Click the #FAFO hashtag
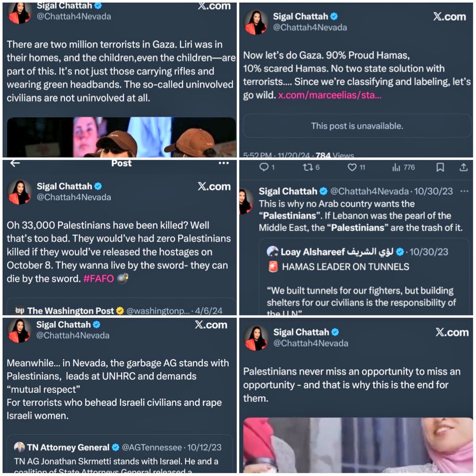 coord(99,278)
